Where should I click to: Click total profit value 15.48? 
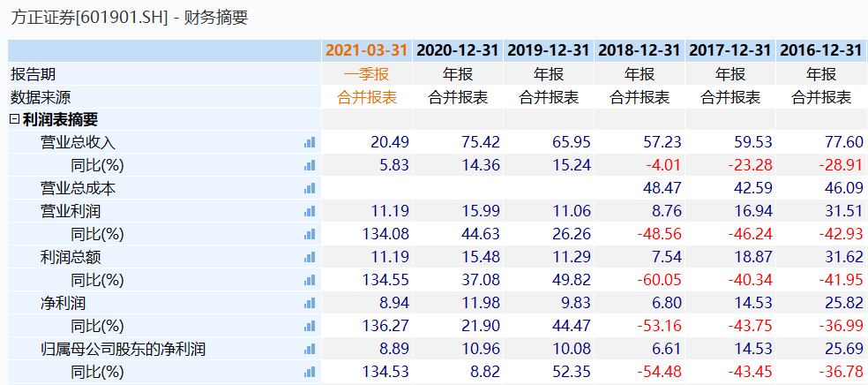(x=481, y=257)
